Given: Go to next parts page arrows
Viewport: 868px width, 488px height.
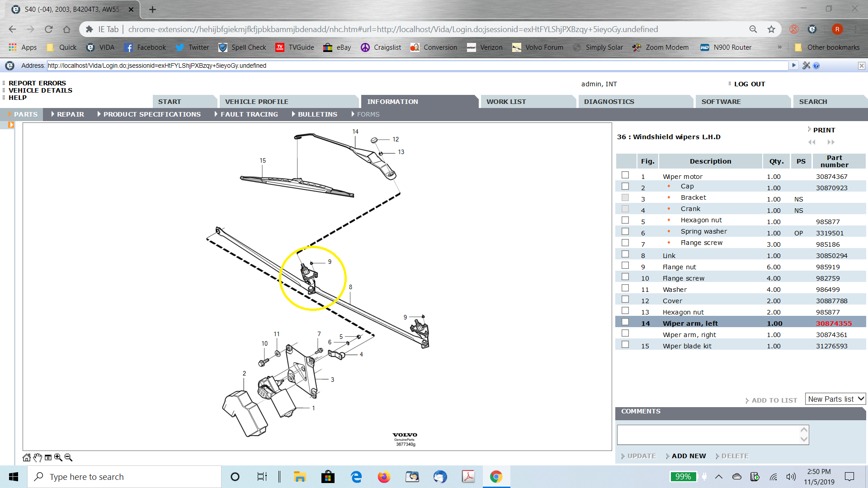Looking at the screenshot, I should pos(831,142).
